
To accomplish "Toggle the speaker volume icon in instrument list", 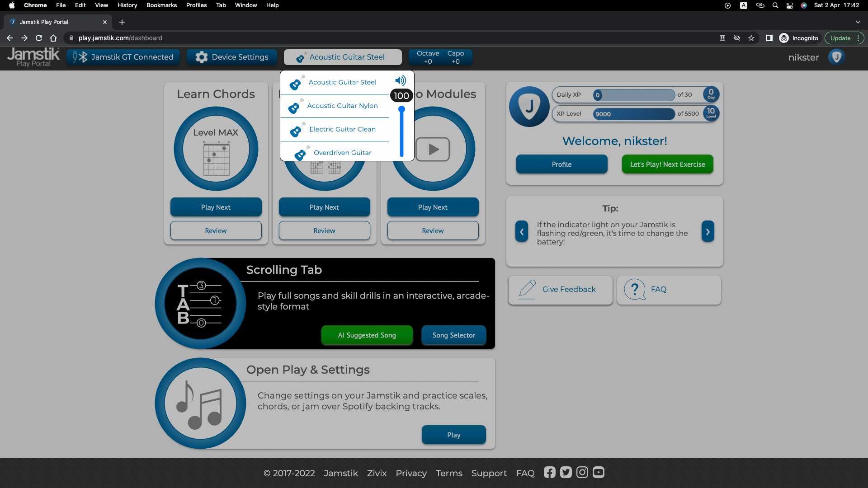I will pos(401,81).
